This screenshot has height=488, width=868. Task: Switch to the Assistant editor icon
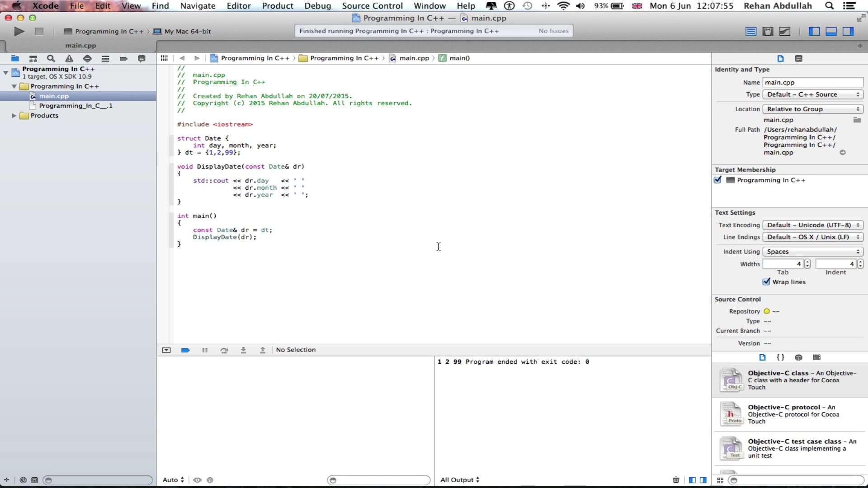[x=768, y=31]
